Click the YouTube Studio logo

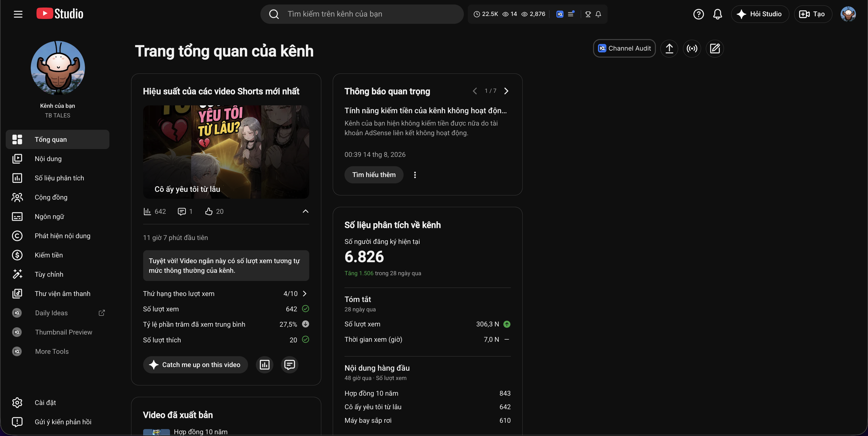[x=60, y=14]
